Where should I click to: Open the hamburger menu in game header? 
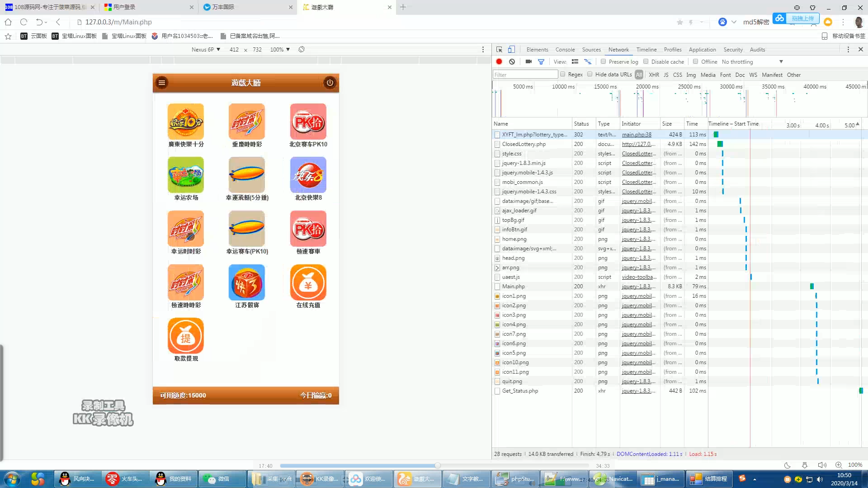pos(162,83)
